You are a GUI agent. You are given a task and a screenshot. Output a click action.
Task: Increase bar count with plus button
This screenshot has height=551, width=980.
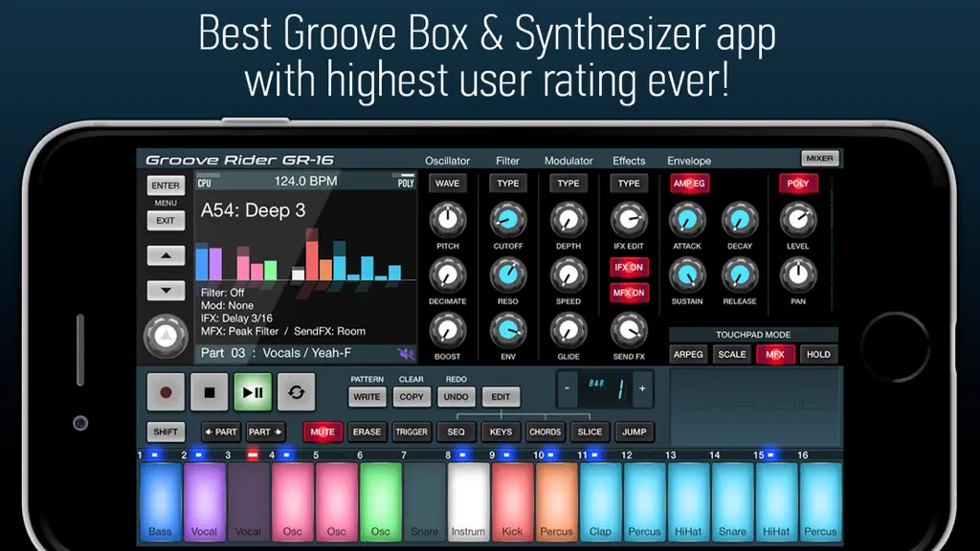point(642,388)
